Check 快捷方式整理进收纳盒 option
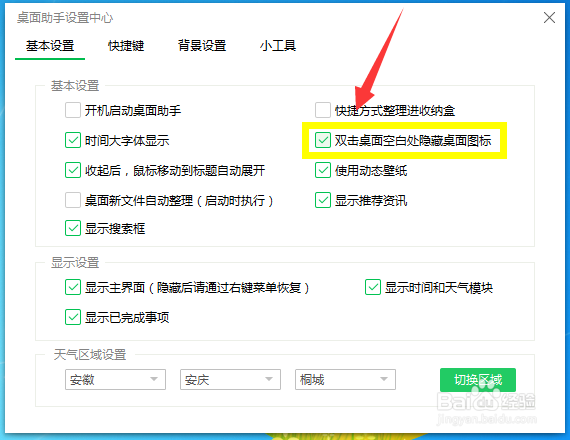 click(323, 110)
